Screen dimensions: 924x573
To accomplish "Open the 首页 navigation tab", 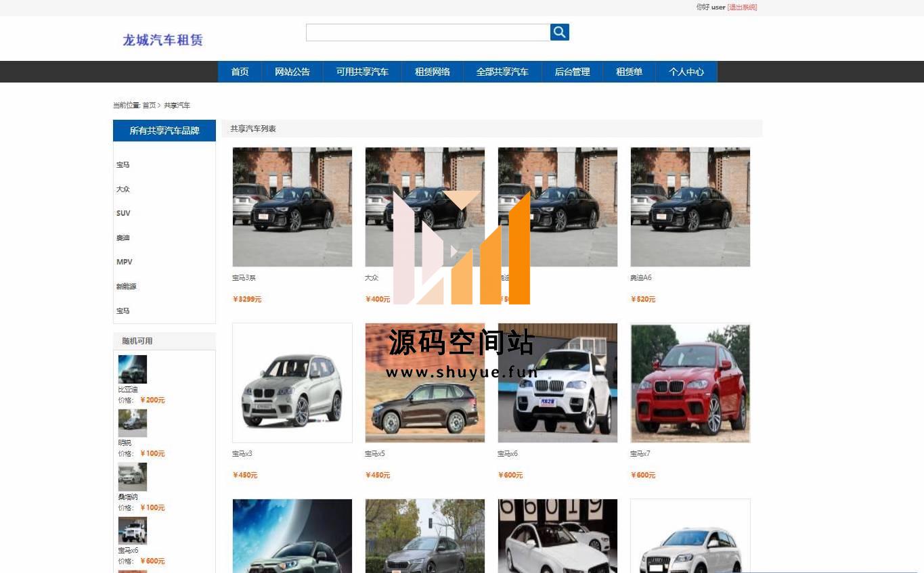I will click(240, 72).
